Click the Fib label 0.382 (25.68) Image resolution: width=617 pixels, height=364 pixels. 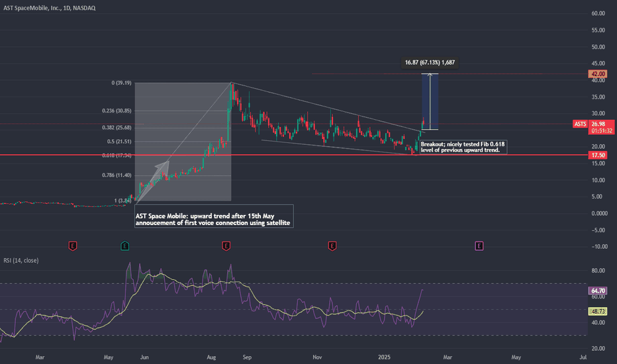(117, 128)
